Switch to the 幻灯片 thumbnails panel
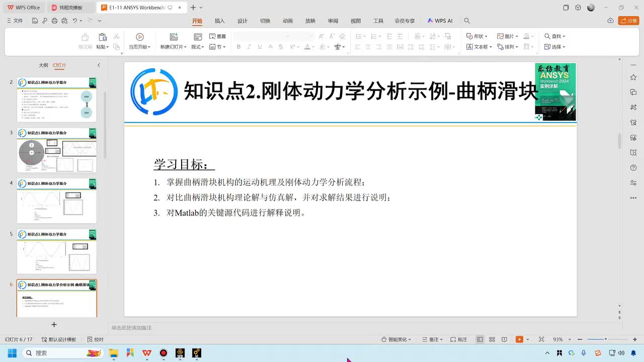Screen dimensions: 644x362 (x=59, y=65)
